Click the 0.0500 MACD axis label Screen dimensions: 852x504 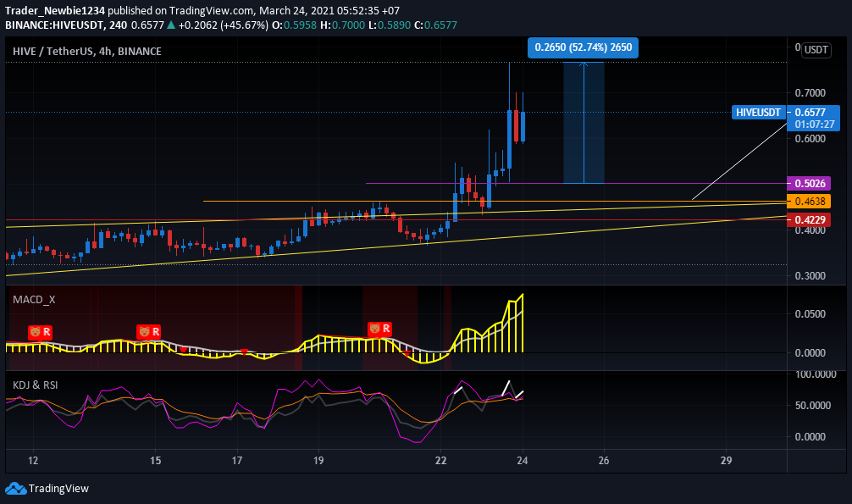point(811,313)
